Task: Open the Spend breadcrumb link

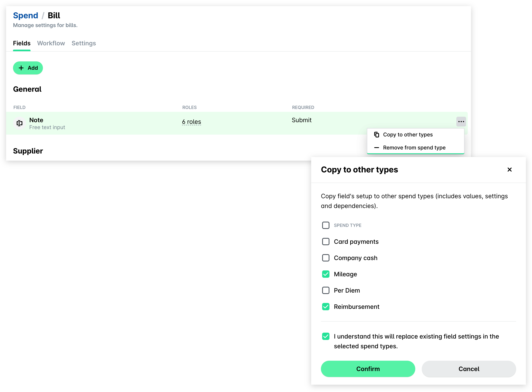Action: tap(25, 15)
